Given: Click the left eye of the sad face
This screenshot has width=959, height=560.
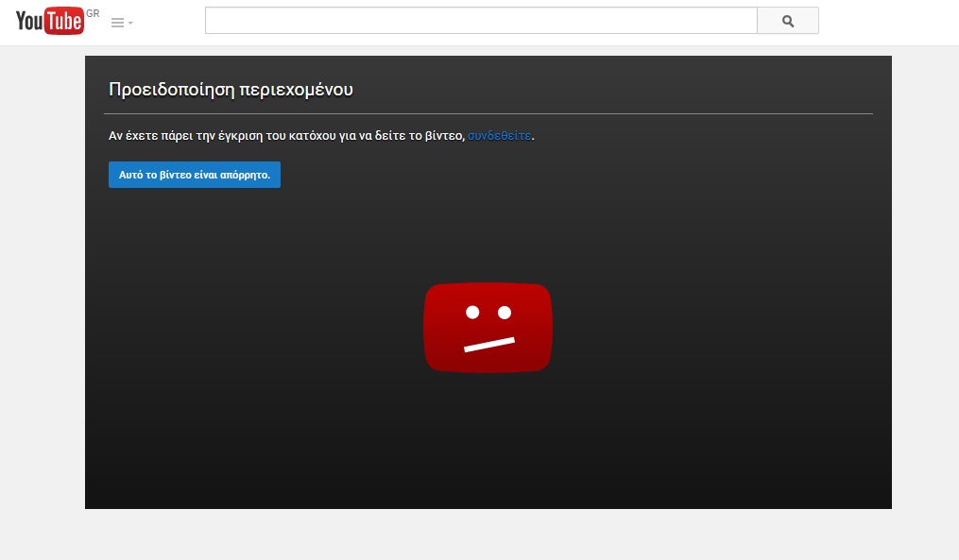Looking at the screenshot, I should click(471, 312).
